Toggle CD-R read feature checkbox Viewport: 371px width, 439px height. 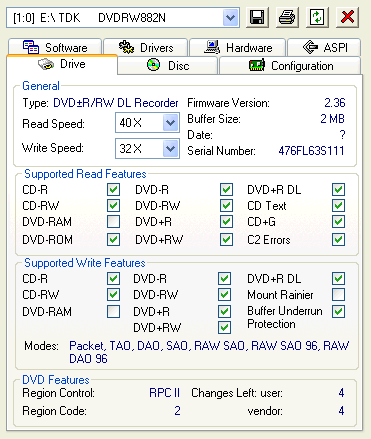(113, 190)
